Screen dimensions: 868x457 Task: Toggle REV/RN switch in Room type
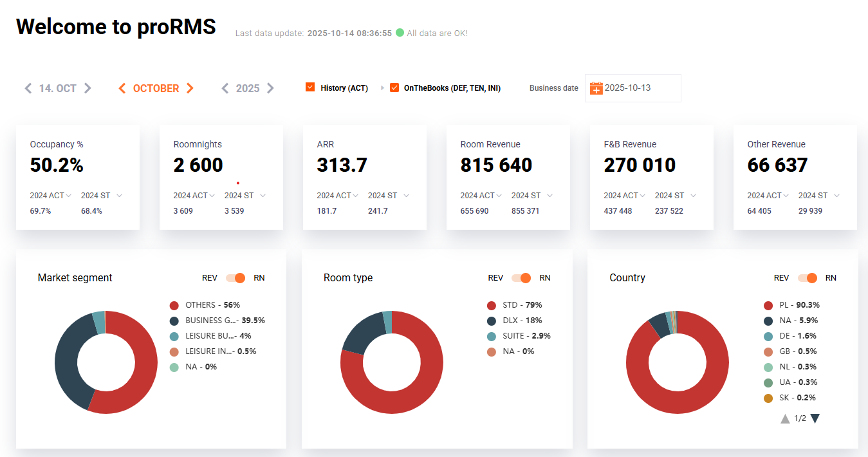coord(521,278)
